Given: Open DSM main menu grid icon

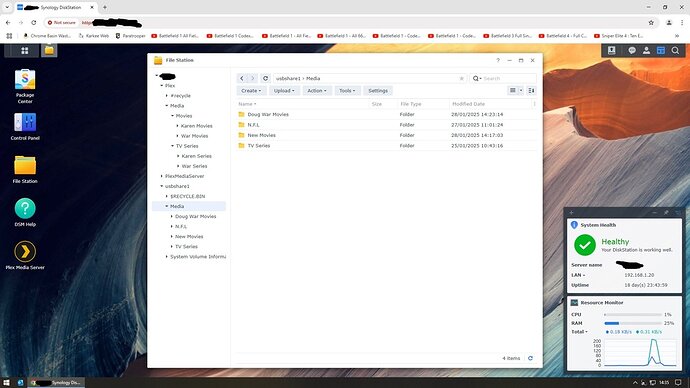Looking at the screenshot, I should click(25, 51).
